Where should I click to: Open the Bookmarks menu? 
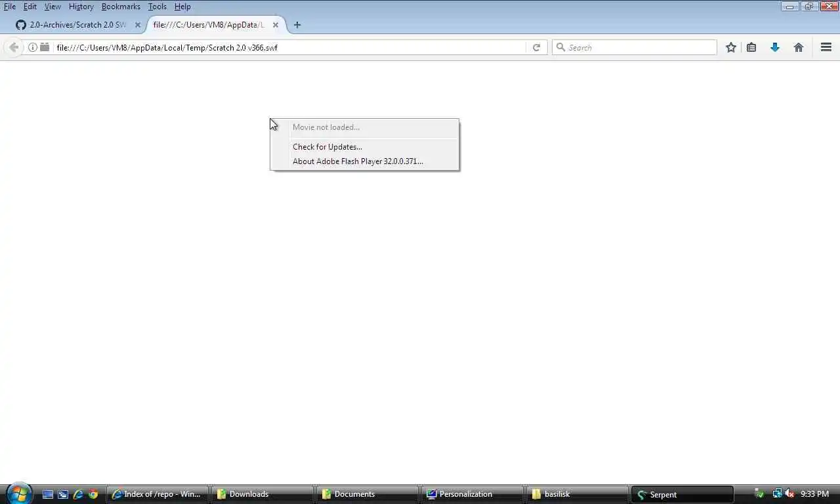(121, 7)
